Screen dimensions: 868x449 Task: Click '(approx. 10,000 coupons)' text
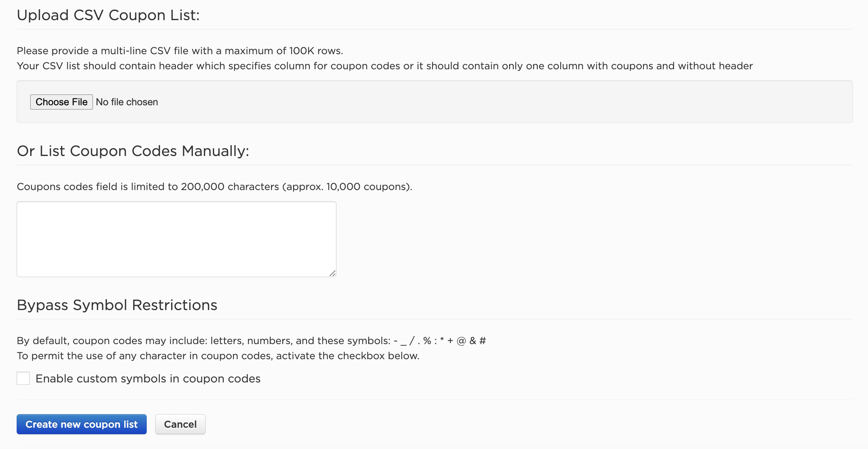pyautogui.click(x=347, y=187)
